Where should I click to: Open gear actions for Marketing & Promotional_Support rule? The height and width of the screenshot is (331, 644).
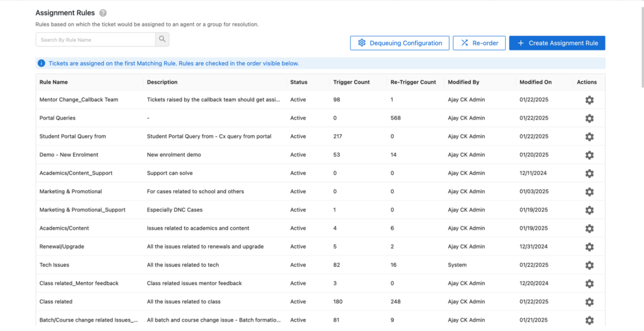coord(589,210)
